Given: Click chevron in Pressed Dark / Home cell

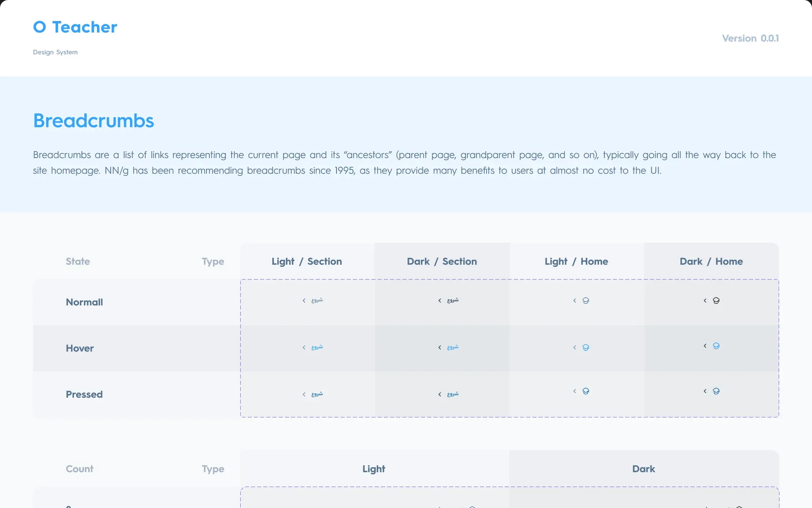Looking at the screenshot, I should (x=705, y=391).
